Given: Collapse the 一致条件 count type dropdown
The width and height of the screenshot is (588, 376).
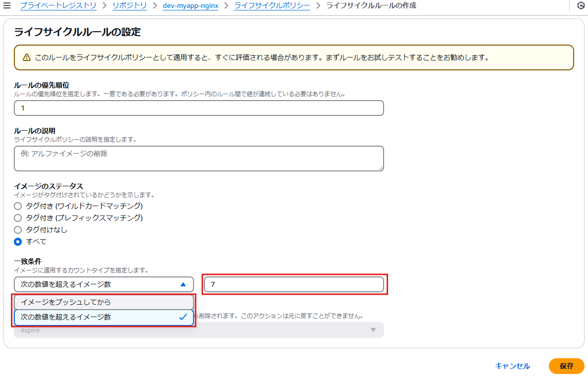Looking at the screenshot, I should (104, 284).
